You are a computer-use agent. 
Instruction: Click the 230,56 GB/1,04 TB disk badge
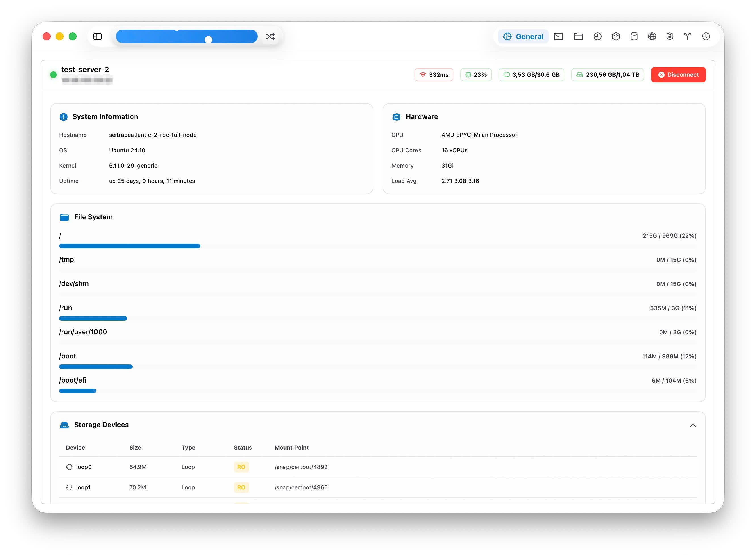point(608,75)
